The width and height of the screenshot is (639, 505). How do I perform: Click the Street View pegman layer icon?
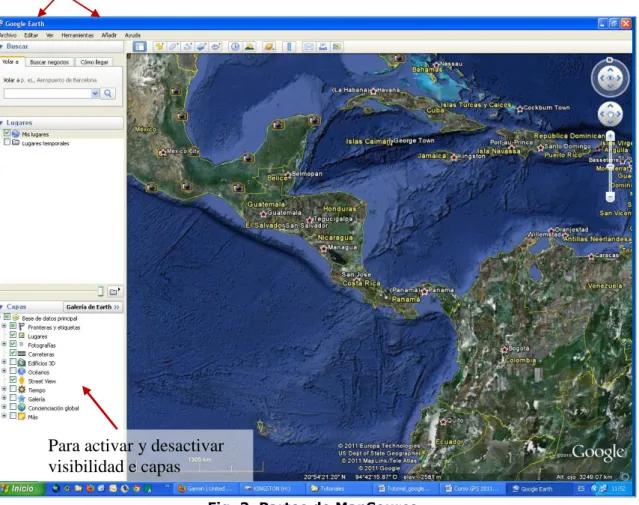[22, 381]
